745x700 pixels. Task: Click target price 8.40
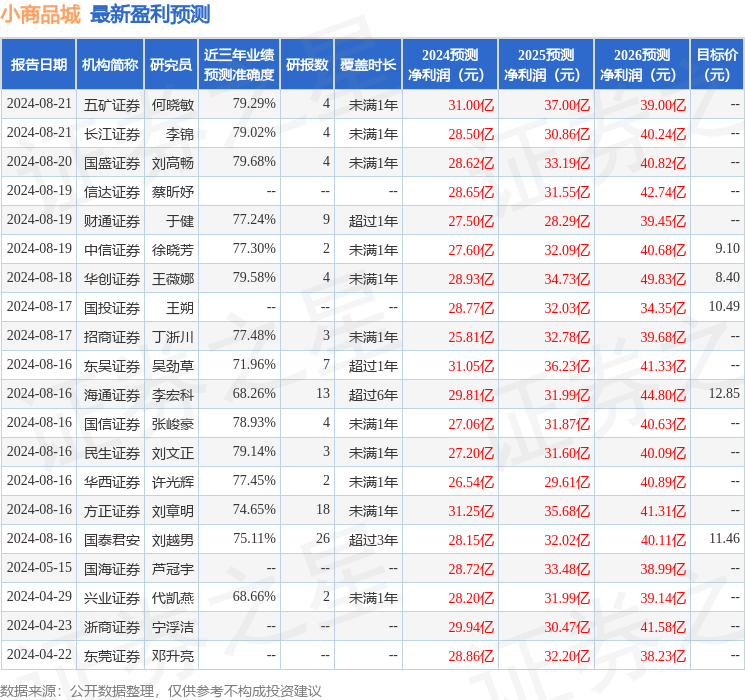[x=727, y=278]
